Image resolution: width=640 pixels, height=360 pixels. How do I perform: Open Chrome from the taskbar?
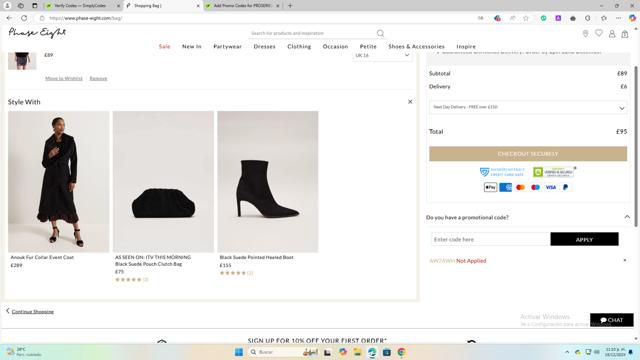(401, 352)
